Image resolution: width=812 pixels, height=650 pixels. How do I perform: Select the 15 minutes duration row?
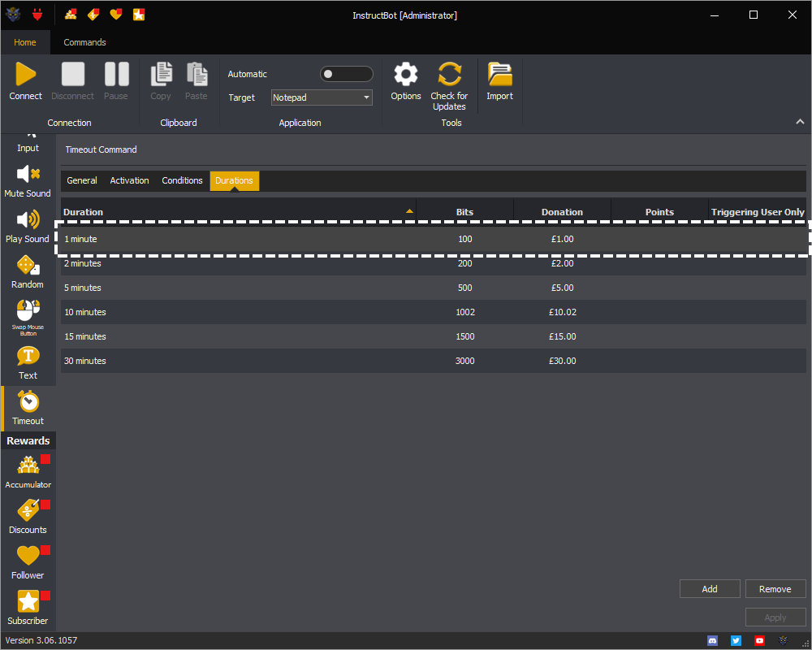coord(433,336)
